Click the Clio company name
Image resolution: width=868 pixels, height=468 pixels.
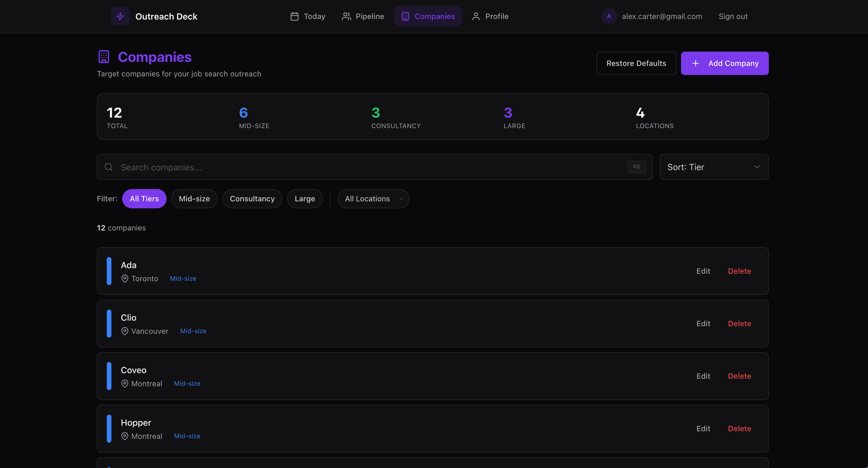129,318
